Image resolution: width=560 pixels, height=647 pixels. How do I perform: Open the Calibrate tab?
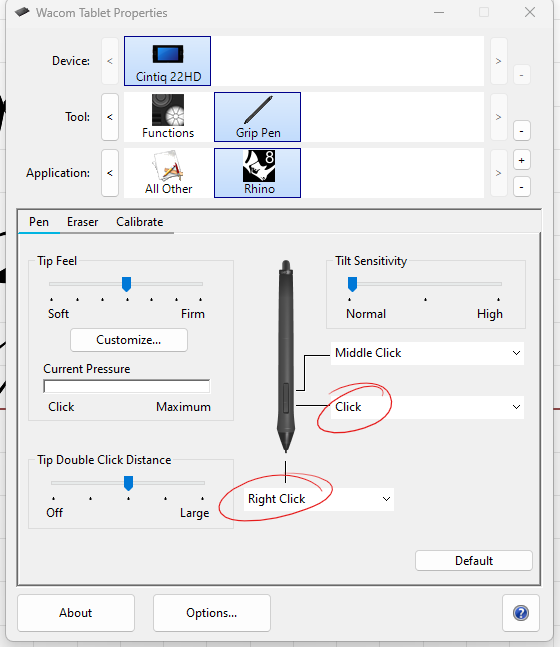(139, 222)
